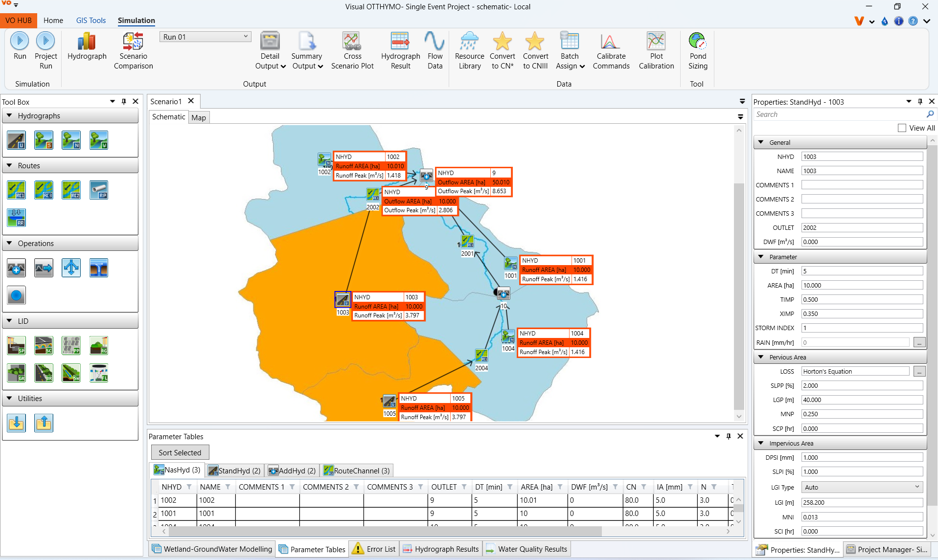
Task: Select the ShiftHyd arrow operation tool
Action: pos(44,268)
